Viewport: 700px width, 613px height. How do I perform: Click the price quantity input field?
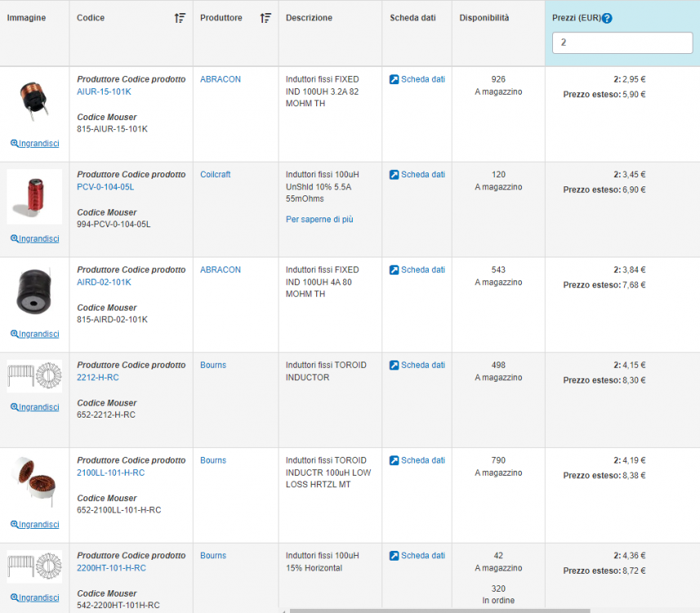click(x=622, y=43)
